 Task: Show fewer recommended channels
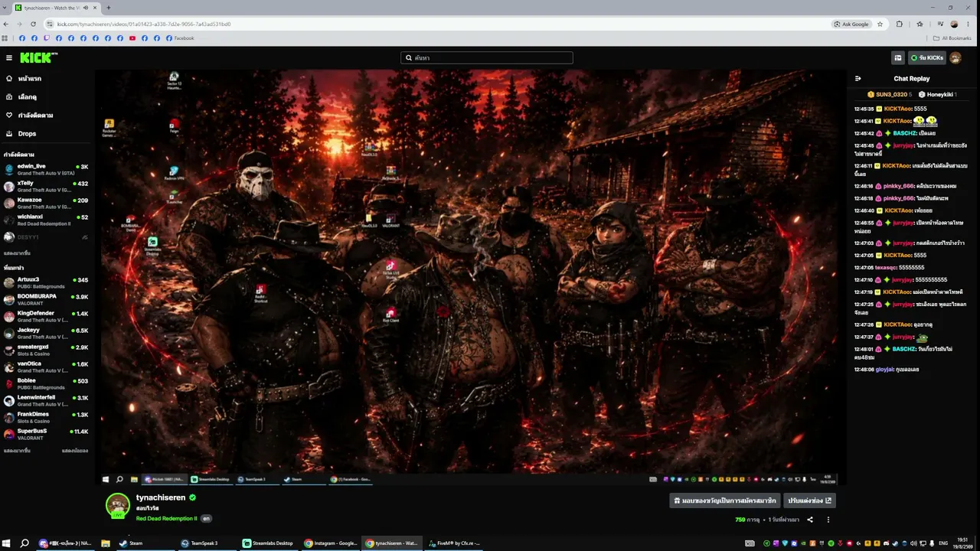(75, 451)
